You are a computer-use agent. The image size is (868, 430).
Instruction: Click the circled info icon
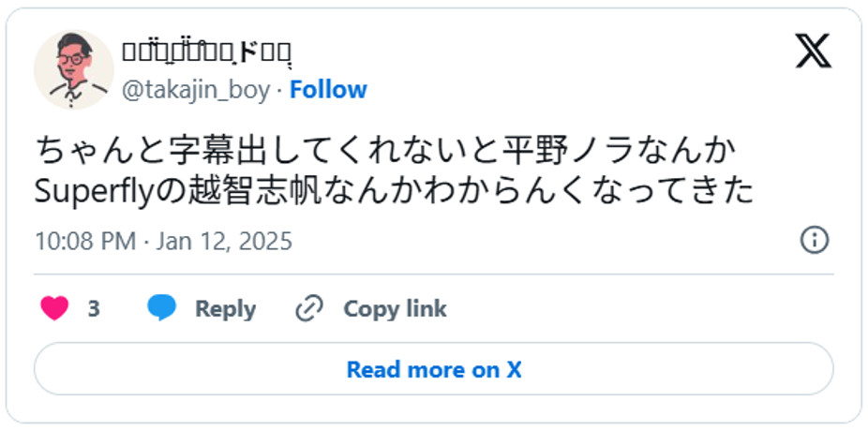(x=814, y=240)
